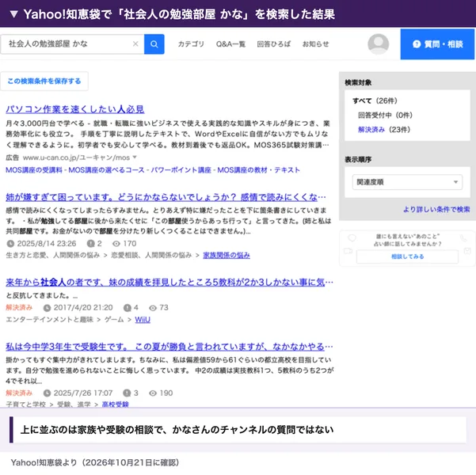Open the WiiU category link
The image size is (476, 475).
(x=143, y=320)
